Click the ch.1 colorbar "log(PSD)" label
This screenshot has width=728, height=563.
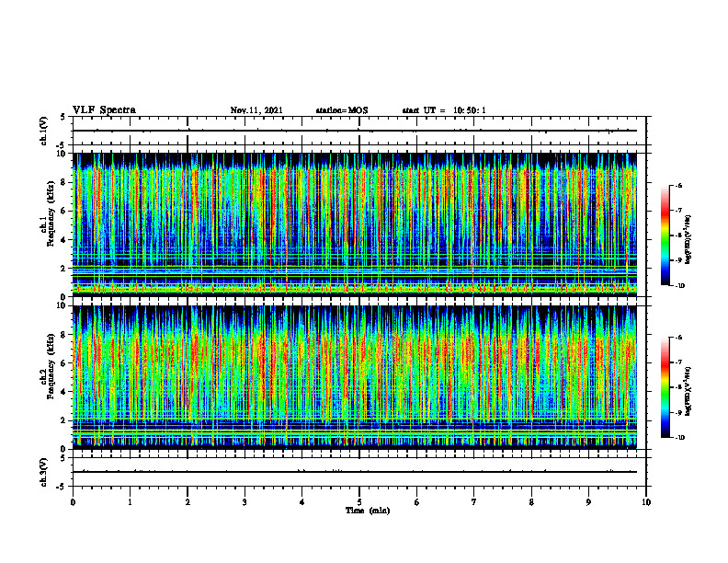688,239
